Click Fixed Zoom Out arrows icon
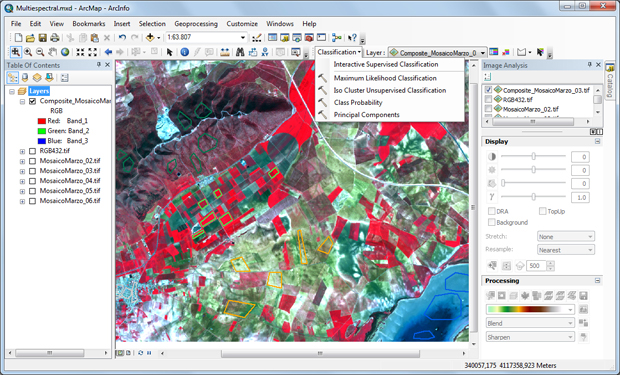 (x=93, y=52)
